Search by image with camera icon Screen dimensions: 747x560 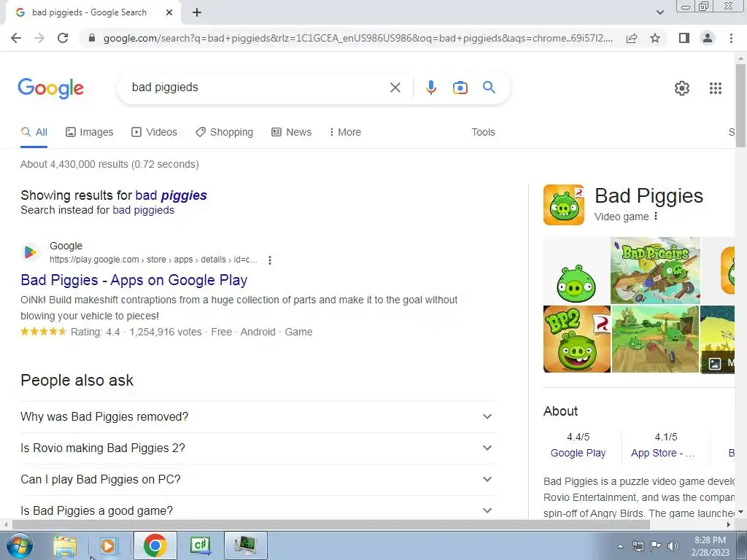click(x=460, y=87)
